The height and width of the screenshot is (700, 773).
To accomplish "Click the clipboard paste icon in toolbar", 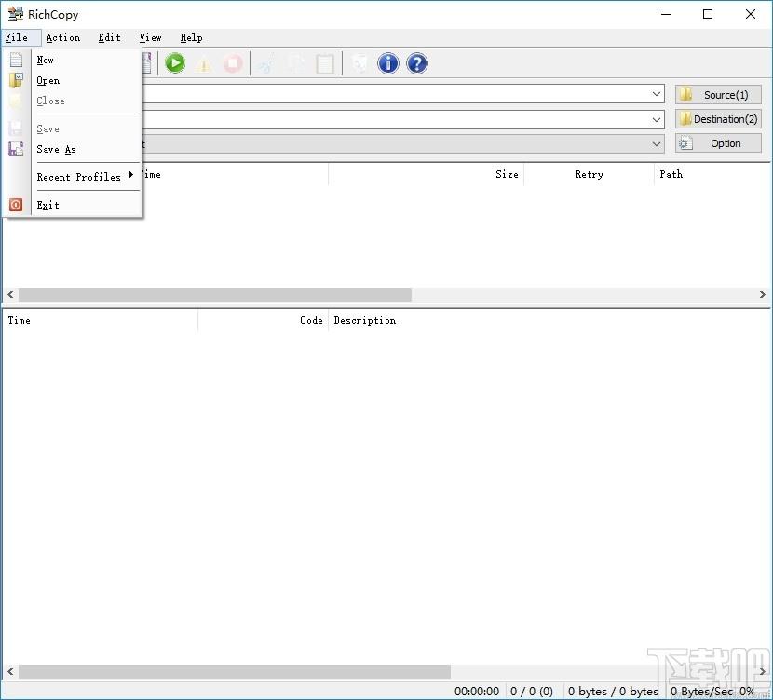I will pyautogui.click(x=325, y=64).
